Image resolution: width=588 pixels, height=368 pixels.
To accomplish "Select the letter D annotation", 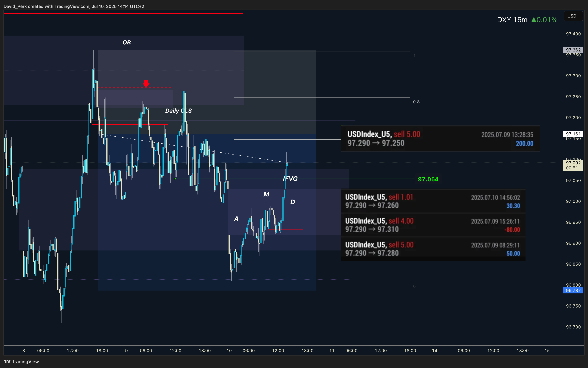I will [x=292, y=202].
